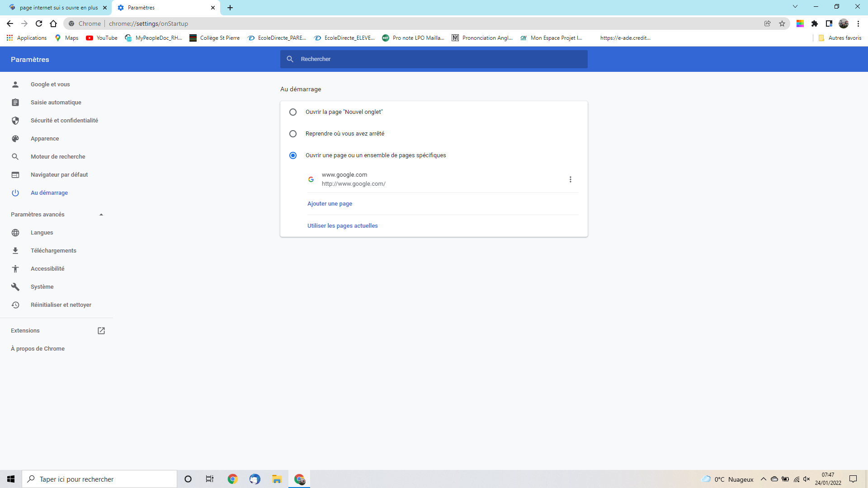
Task: Click the Extensions external link icon
Action: [x=101, y=331]
